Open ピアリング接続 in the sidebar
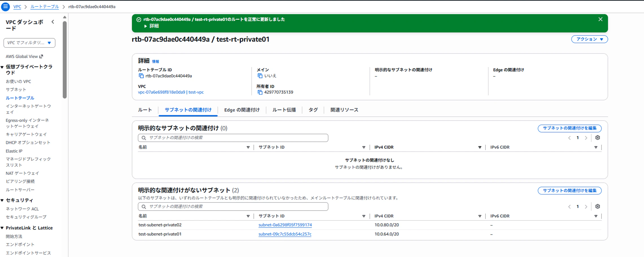The image size is (644, 257). 20,182
